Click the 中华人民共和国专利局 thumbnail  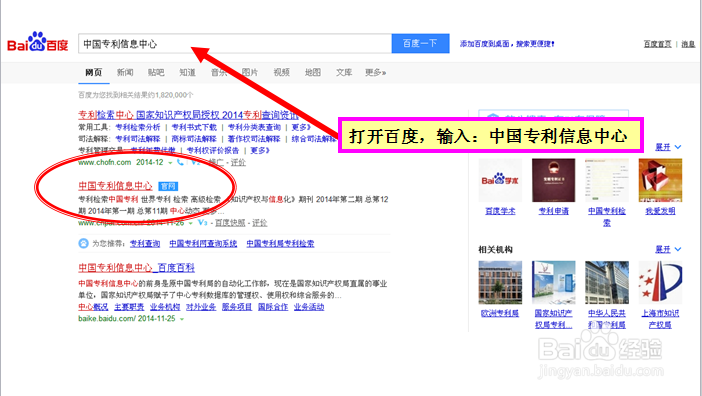(607, 283)
